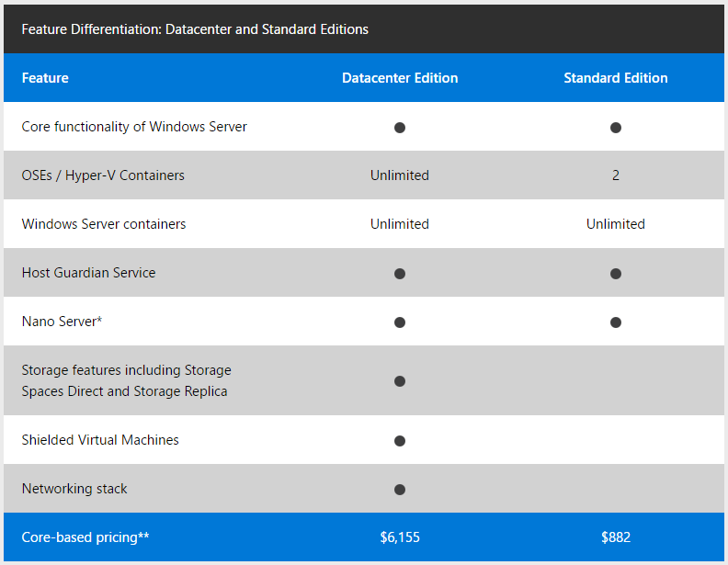Click Standard dot for Host Guardian Service
The height and width of the screenshot is (565, 728).
pos(616,274)
